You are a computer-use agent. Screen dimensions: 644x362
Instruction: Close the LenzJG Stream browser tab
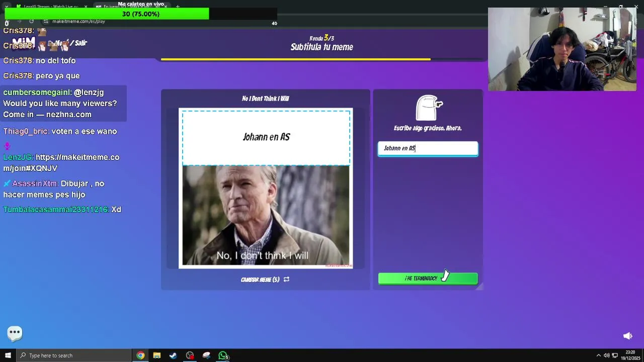point(86,7)
